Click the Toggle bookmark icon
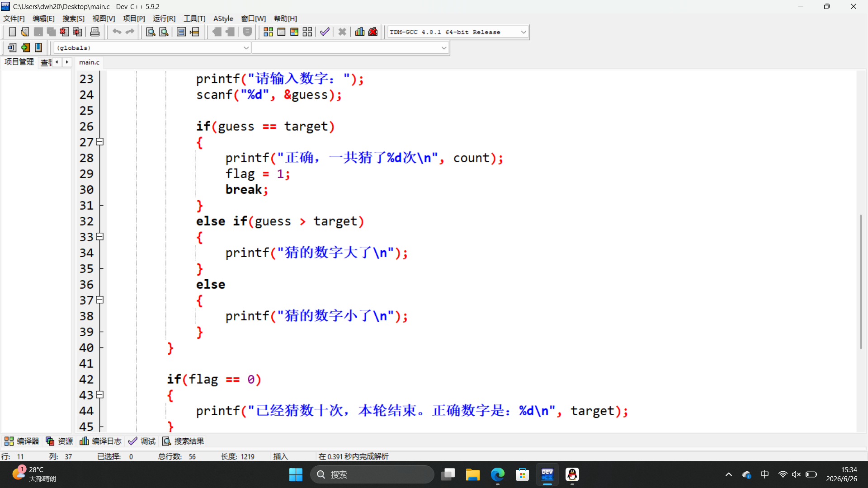The height and width of the screenshot is (488, 868). click(181, 32)
